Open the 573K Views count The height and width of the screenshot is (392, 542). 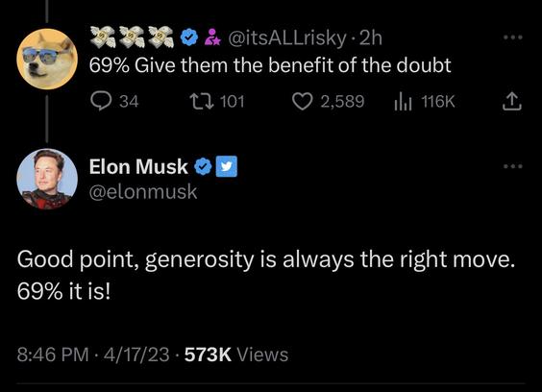236,355
